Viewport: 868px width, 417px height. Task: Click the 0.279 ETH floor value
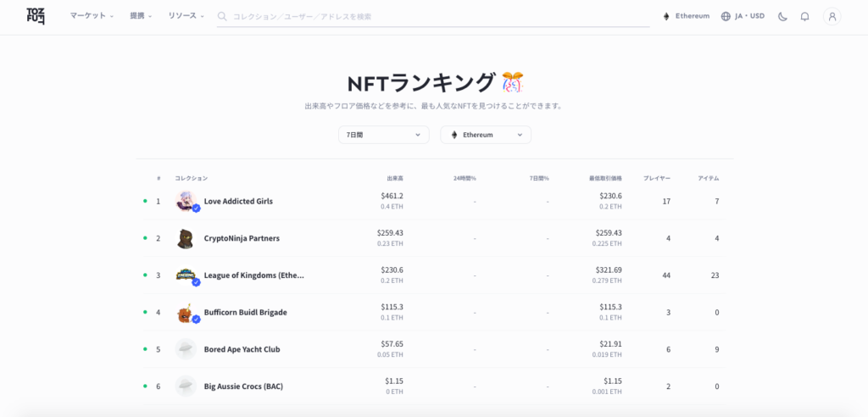(607, 281)
